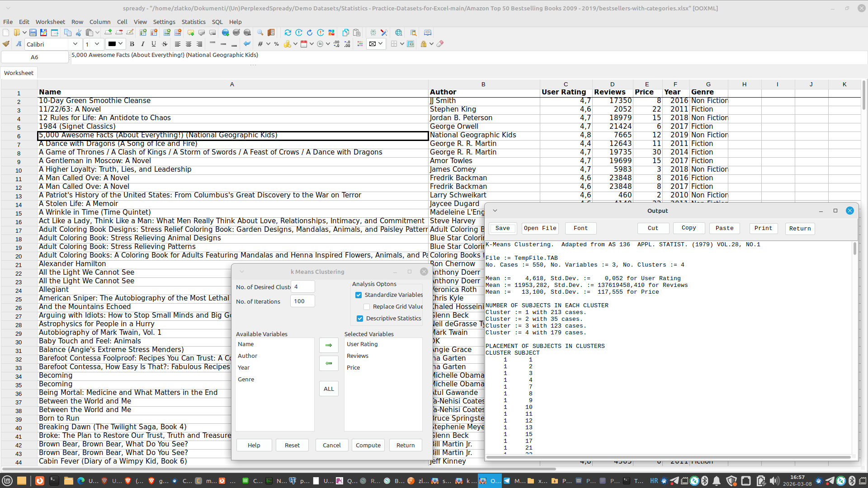Screen dimensions: 868x488
Task: Click the eraser clear formatting icon
Action: [440, 44]
